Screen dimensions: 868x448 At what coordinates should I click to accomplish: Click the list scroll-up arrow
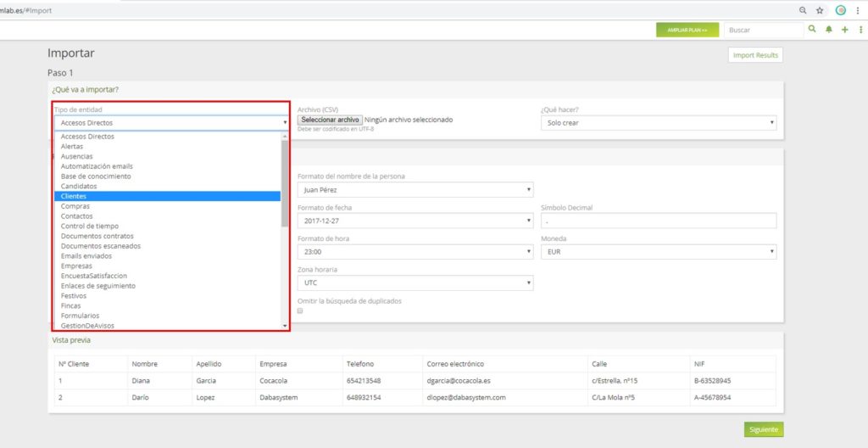[285, 136]
